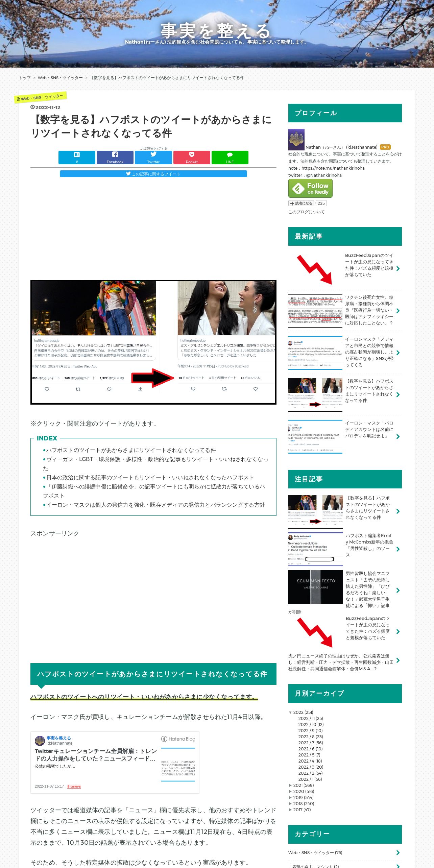Open archive month 2022 / 11 (25)
The image size is (434, 868).
click(x=311, y=719)
